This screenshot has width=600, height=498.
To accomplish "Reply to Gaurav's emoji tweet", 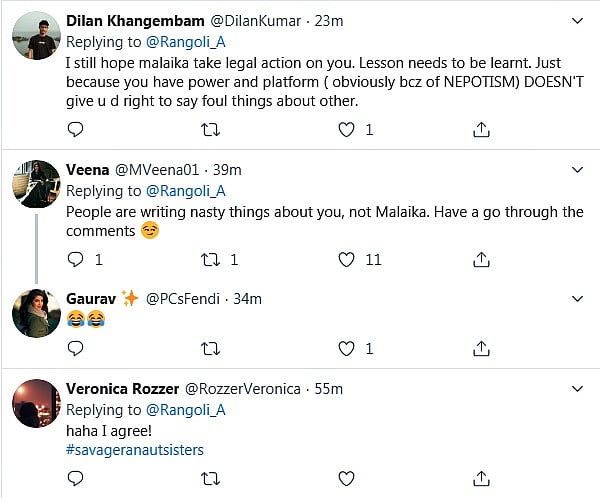I will (x=75, y=348).
